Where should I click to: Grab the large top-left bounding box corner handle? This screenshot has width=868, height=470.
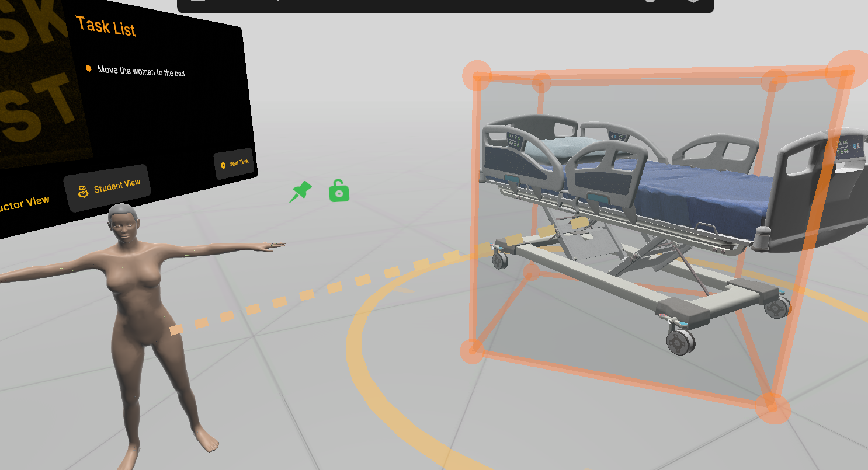click(478, 75)
